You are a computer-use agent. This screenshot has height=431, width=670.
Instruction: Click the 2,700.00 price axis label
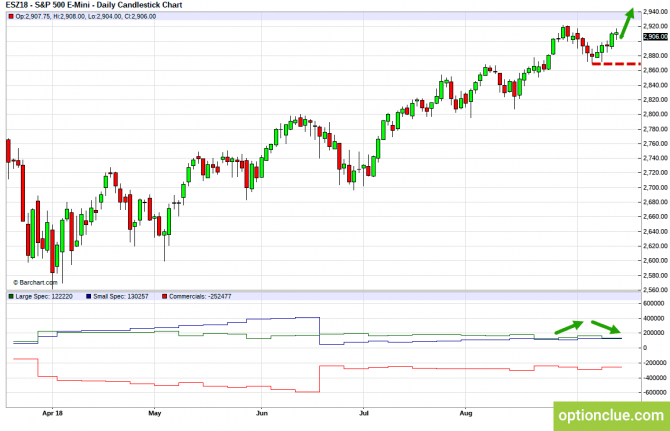655,187
